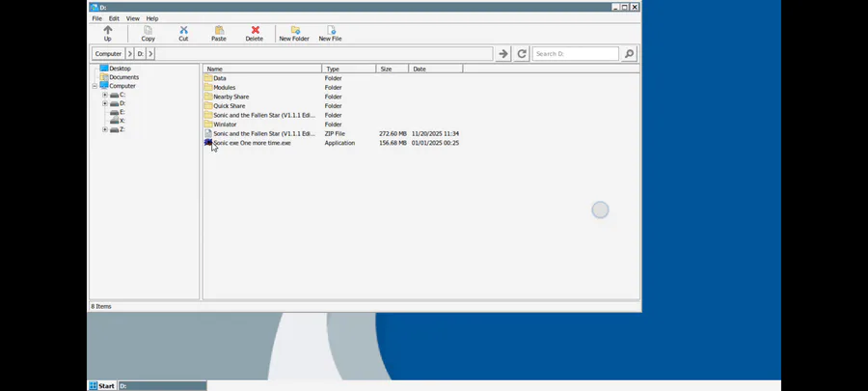This screenshot has width=868, height=391.
Task: Open the View menu
Action: (x=133, y=18)
